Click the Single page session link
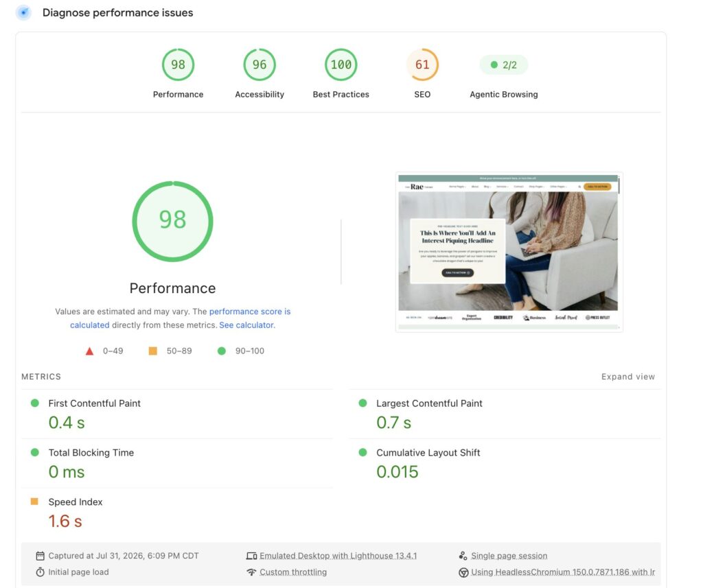The width and height of the screenshot is (703, 588). tap(509, 556)
